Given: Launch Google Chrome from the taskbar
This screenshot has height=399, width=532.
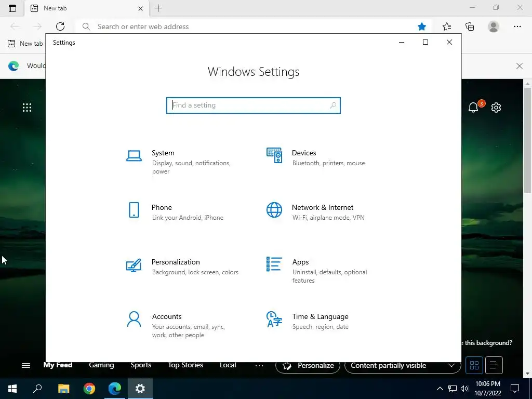Looking at the screenshot, I should tap(89, 389).
